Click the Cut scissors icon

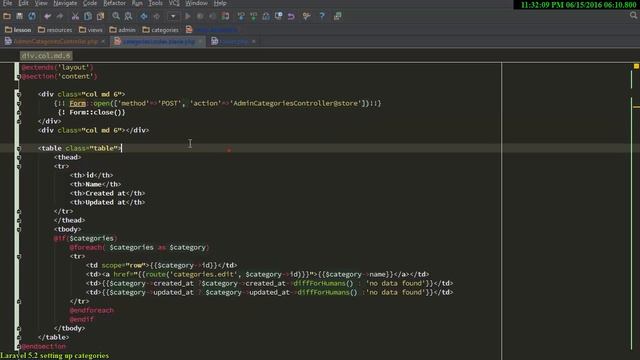[75, 16]
